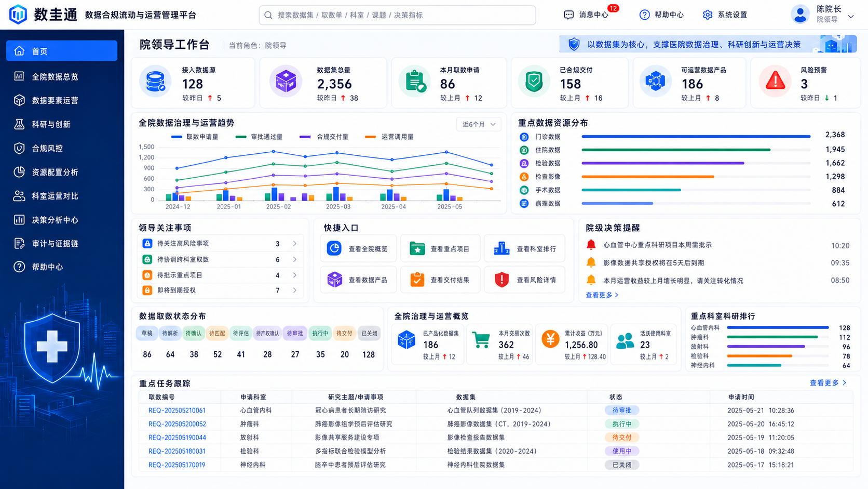Click the 影像数据共享授权将在5天后到期 reminder
Viewport: 868px width, 489px height.
654,263
